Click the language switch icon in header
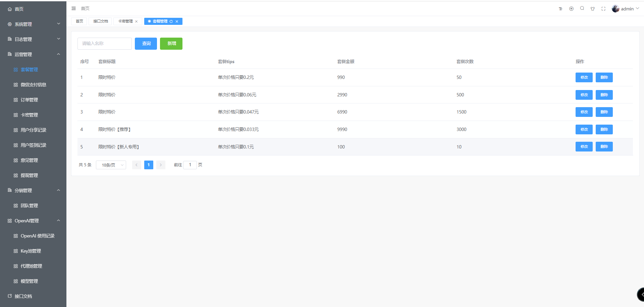The width and height of the screenshot is (644, 307). coord(571,8)
